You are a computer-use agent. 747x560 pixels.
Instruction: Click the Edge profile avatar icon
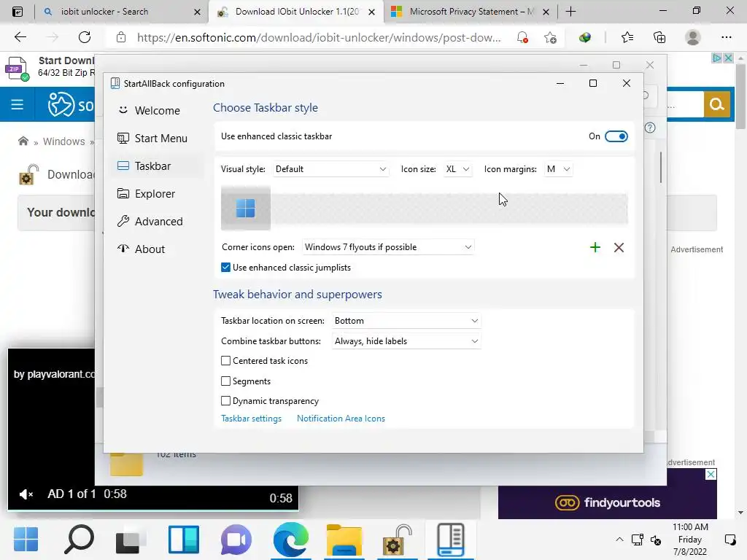pyautogui.click(x=693, y=37)
